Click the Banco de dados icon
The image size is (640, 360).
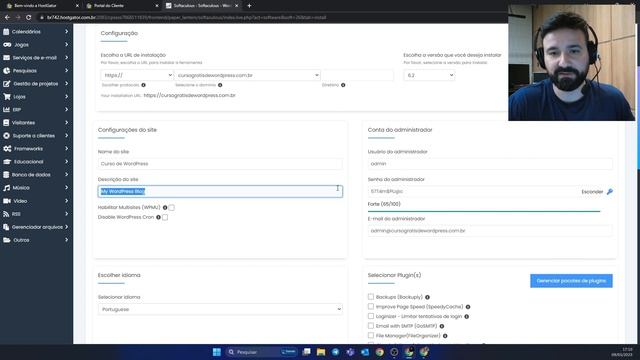coord(6,175)
